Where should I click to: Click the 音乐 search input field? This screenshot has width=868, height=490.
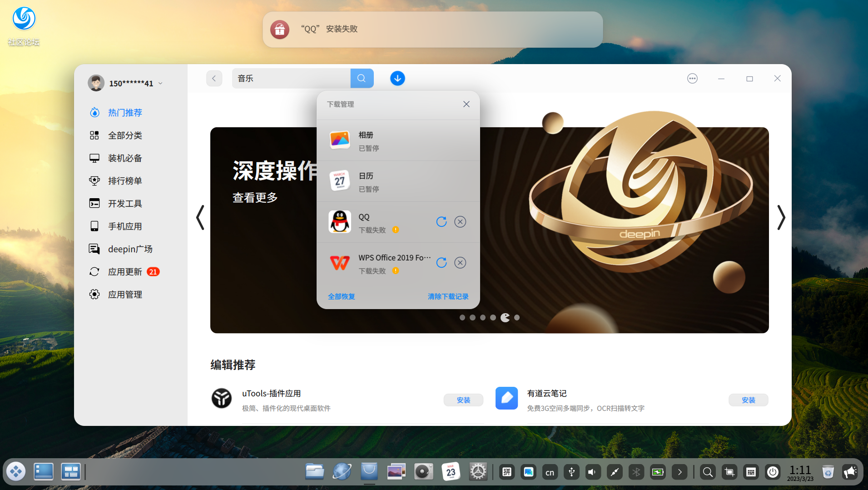point(291,78)
